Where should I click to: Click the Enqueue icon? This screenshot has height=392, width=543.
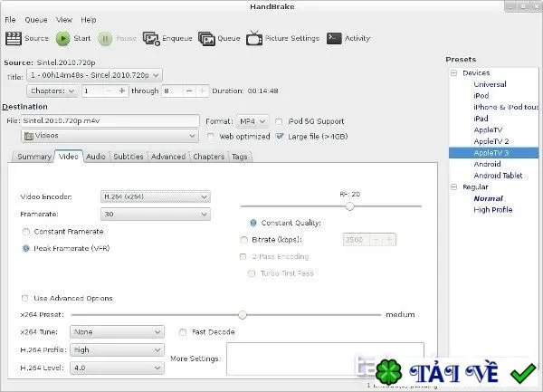pos(151,38)
